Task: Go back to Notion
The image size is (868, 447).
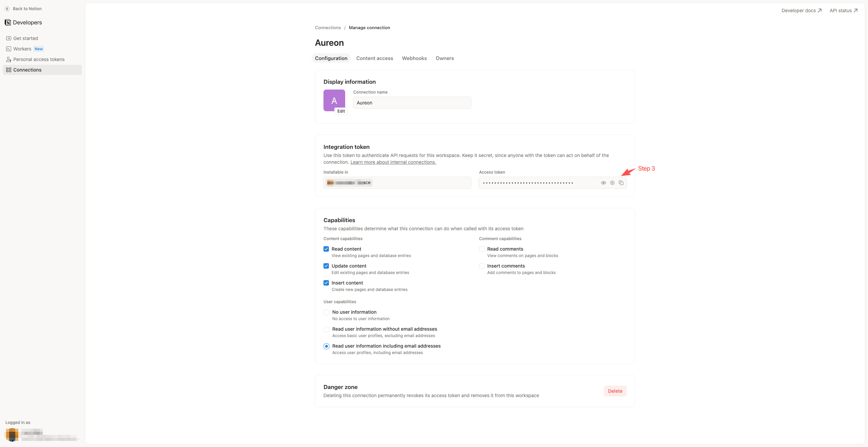Action: pyautogui.click(x=23, y=9)
